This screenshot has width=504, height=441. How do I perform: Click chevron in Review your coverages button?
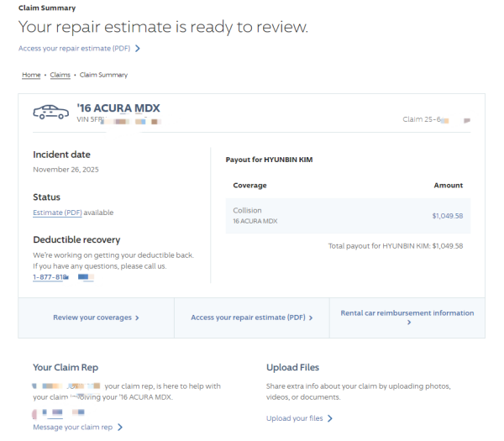137,318
